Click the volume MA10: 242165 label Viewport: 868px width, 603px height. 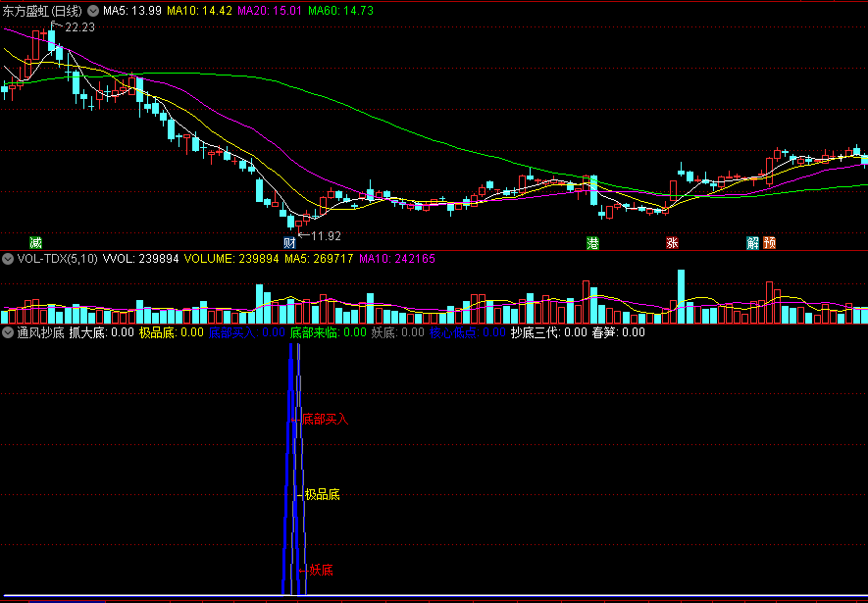click(x=397, y=258)
